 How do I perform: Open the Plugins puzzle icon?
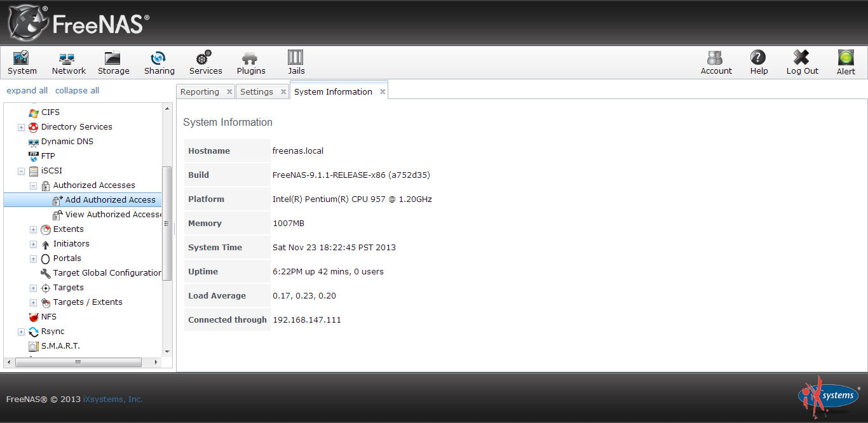tap(250, 58)
